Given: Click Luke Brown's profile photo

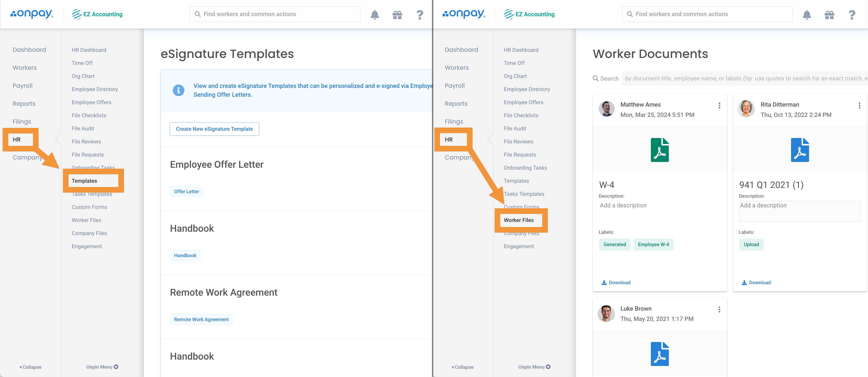Looking at the screenshot, I should tap(606, 313).
